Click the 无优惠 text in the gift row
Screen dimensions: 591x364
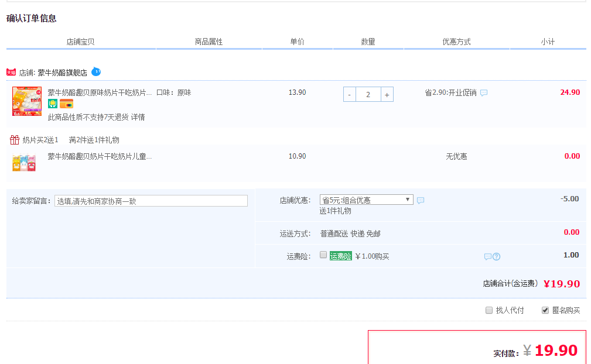point(456,157)
